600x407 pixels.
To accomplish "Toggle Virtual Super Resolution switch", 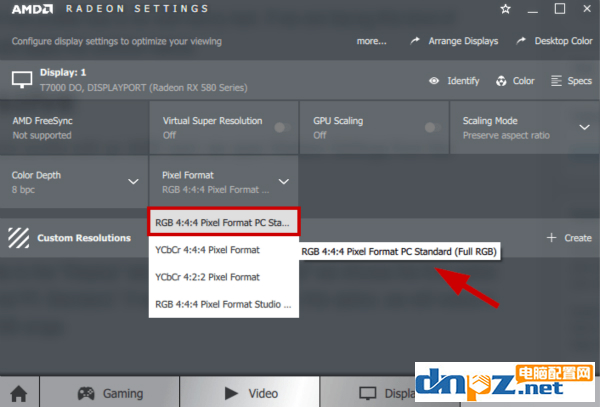I will [x=282, y=127].
